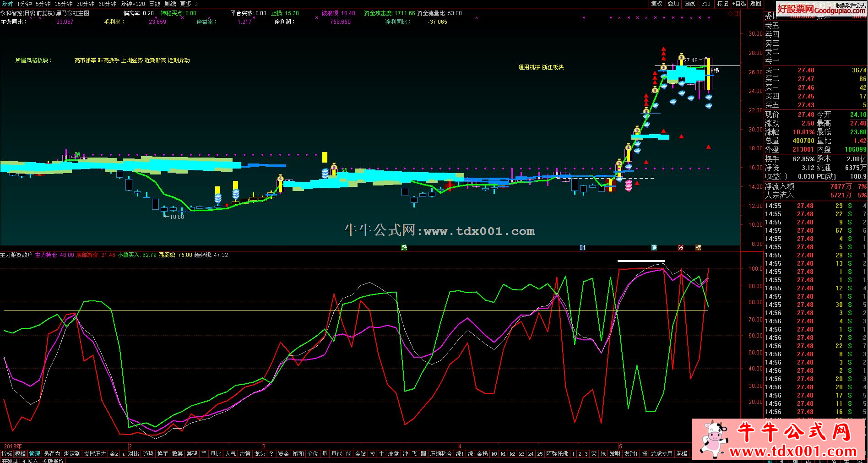Select the 5分钟 timeframe
This screenshot has height=463, width=868.
43,4
